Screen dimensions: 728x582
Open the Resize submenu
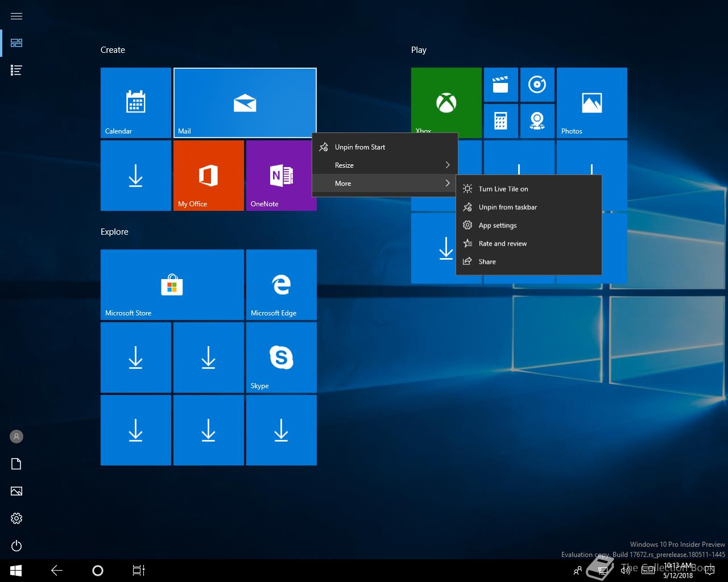(385, 165)
